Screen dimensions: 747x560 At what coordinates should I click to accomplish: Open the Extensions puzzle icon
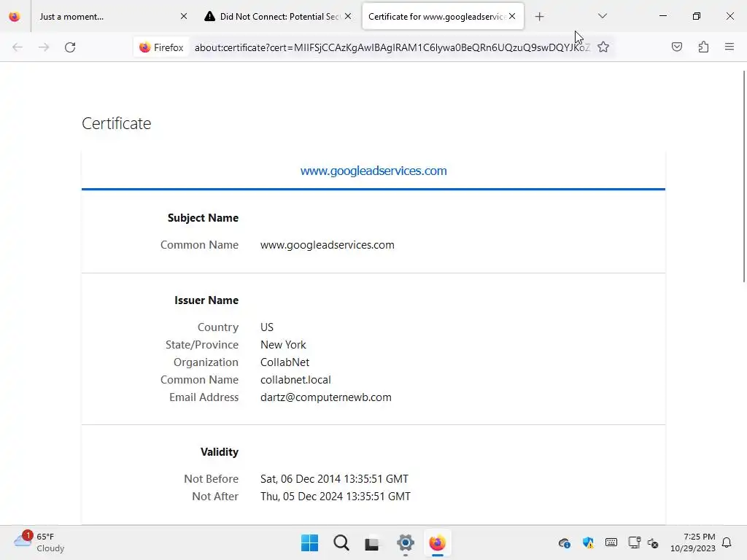pos(703,47)
